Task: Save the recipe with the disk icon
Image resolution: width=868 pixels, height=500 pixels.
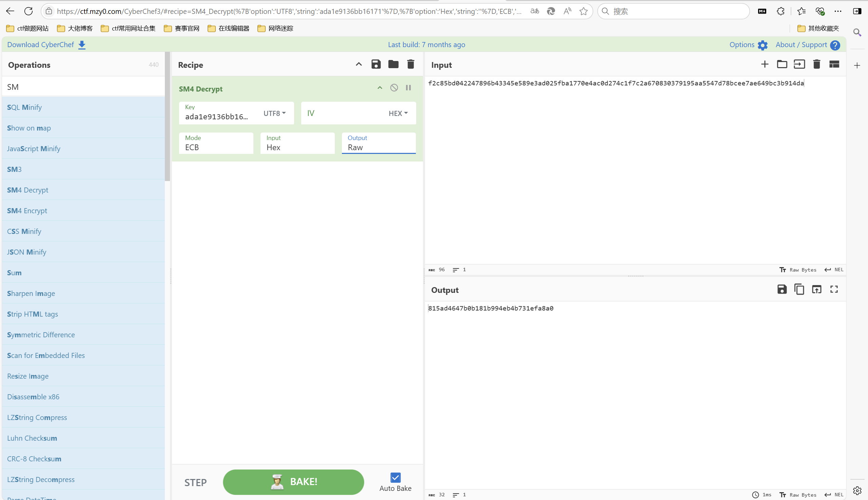Action: [x=375, y=64]
